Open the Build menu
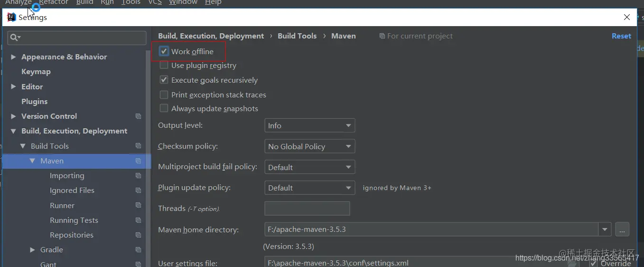The height and width of the screenshot is (267, 644). tap(85, 2)
